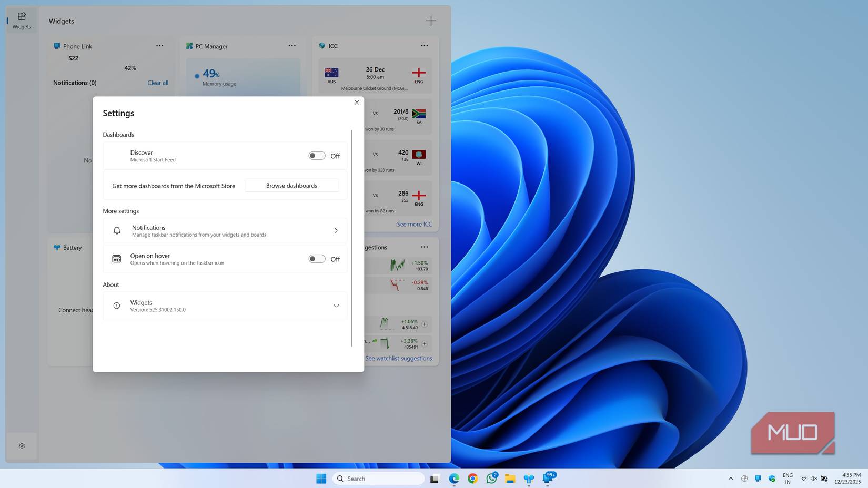This screenshot has width=868, height=488.
Task: Click the Browse dashboards button
Action: [291, 185]
